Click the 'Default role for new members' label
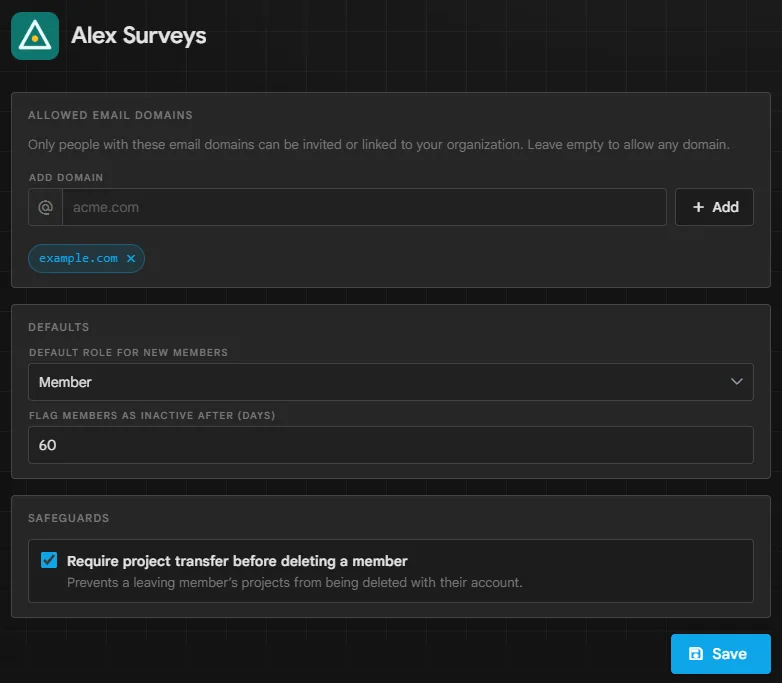The width and height of the screenshot is (782, 683). coord(128,353)
